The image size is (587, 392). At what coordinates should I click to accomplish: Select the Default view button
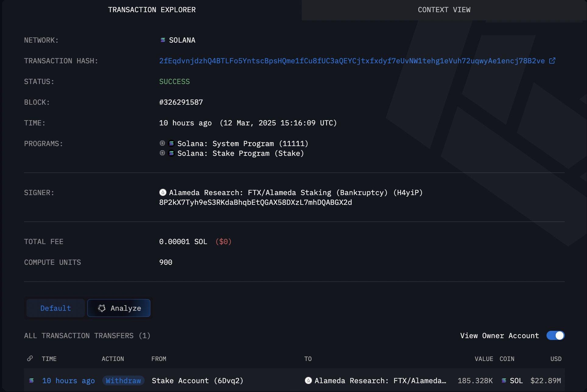pos(56,308)
